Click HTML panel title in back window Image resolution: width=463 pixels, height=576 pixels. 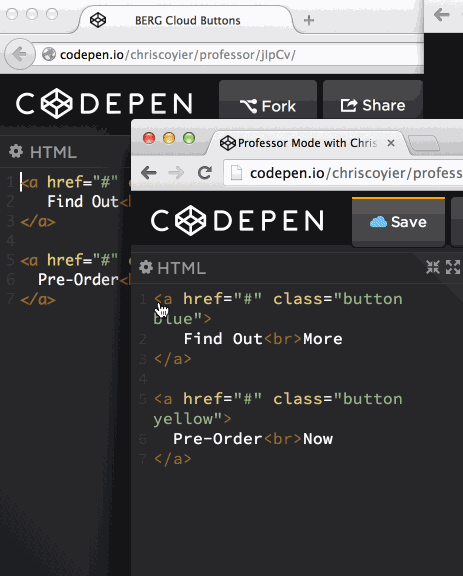pos(54,152)
